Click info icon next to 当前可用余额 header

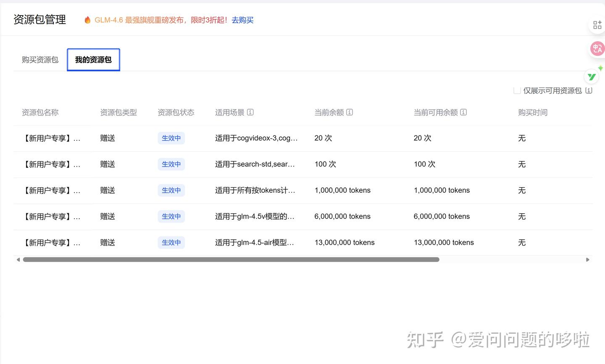463,112
